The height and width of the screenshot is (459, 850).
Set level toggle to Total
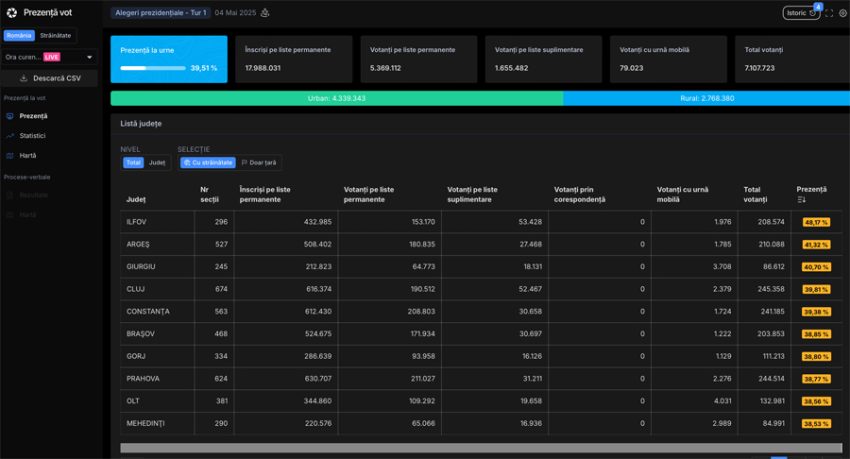133,162
